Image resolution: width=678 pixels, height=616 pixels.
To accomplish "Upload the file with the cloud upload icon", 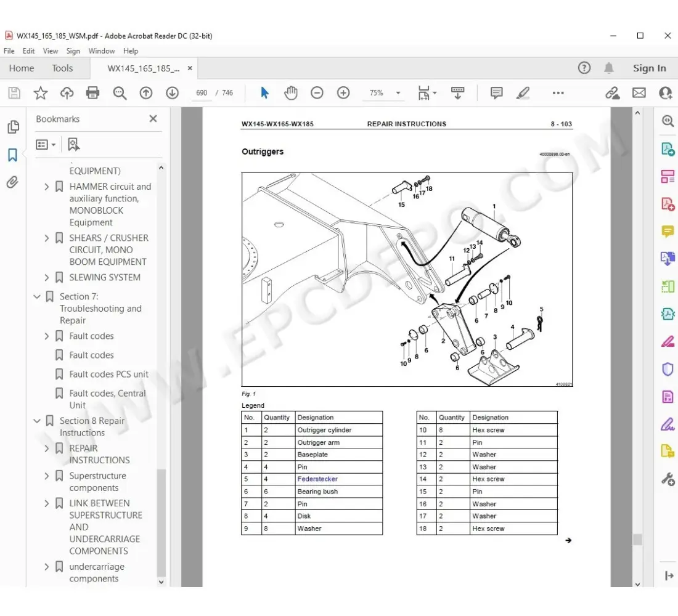I will click(67, 93).
